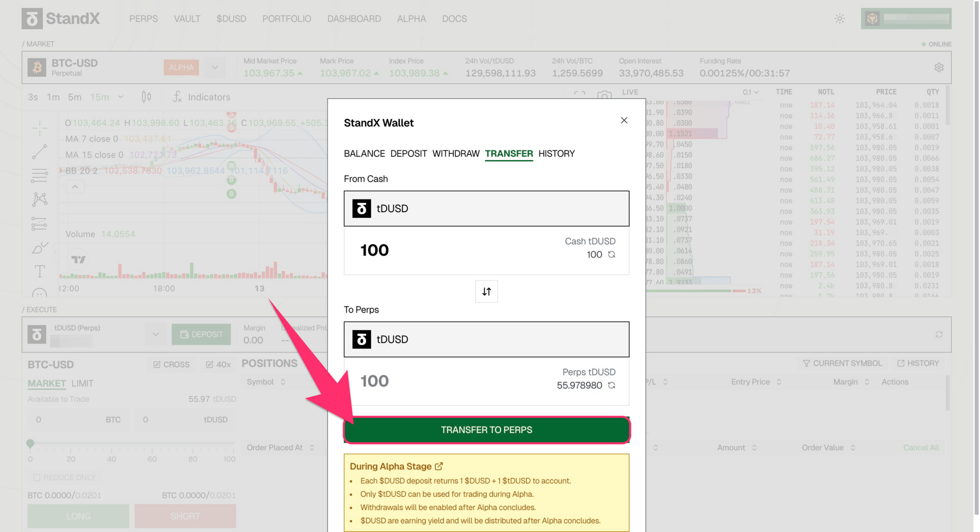Click the LONG order button
Image resolution: width=980 pixels, height=532 pixels.
[78, 516]
